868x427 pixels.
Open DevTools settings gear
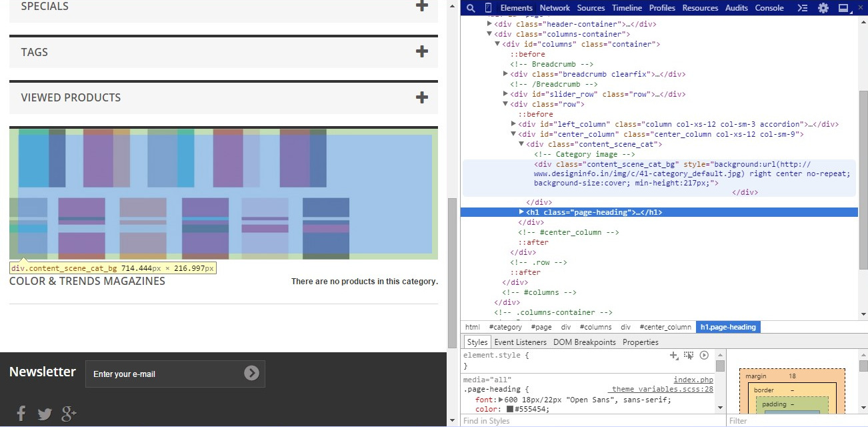point(823,8)
